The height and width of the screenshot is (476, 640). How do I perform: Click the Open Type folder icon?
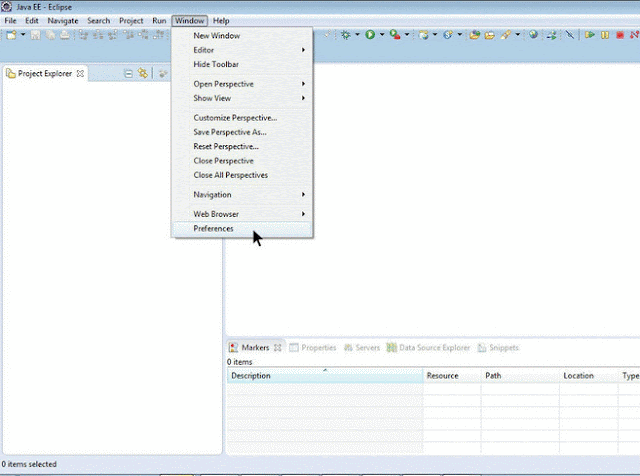coord(474,35)
